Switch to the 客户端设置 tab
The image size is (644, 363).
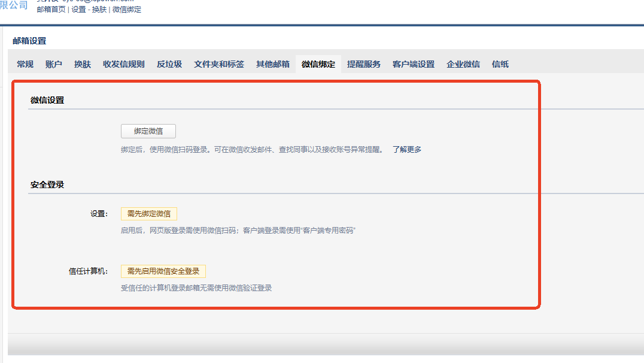click(x=414, y=64)
